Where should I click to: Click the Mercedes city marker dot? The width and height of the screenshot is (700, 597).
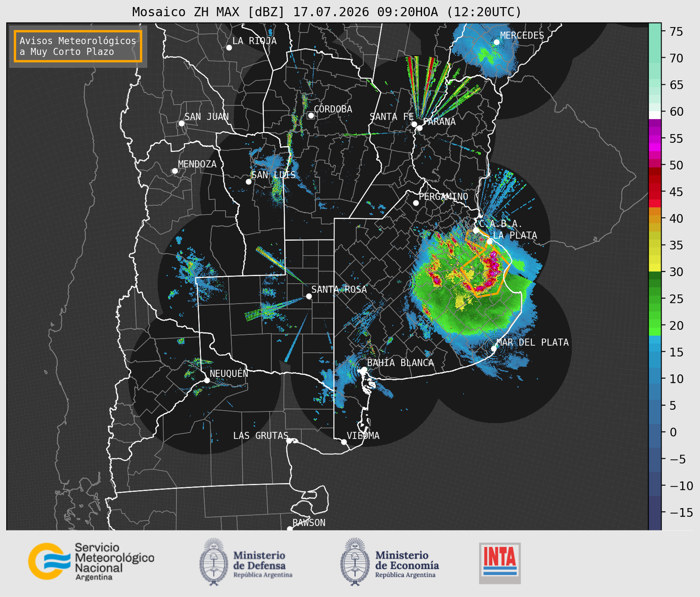(497, 42)
